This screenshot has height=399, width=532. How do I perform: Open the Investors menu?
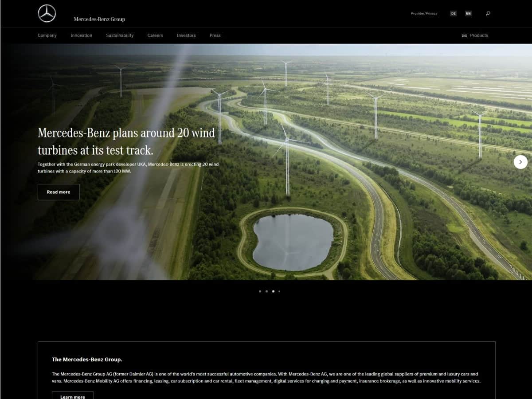[186, 35]
